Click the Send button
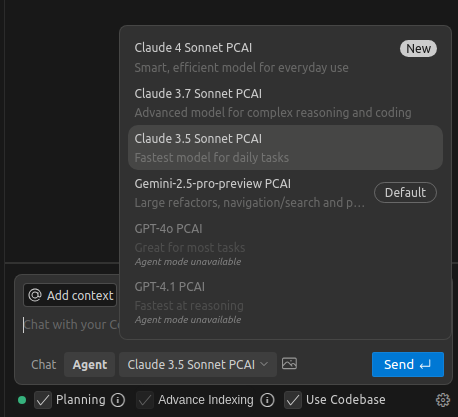Screen dimensions: 458x417 408,364
